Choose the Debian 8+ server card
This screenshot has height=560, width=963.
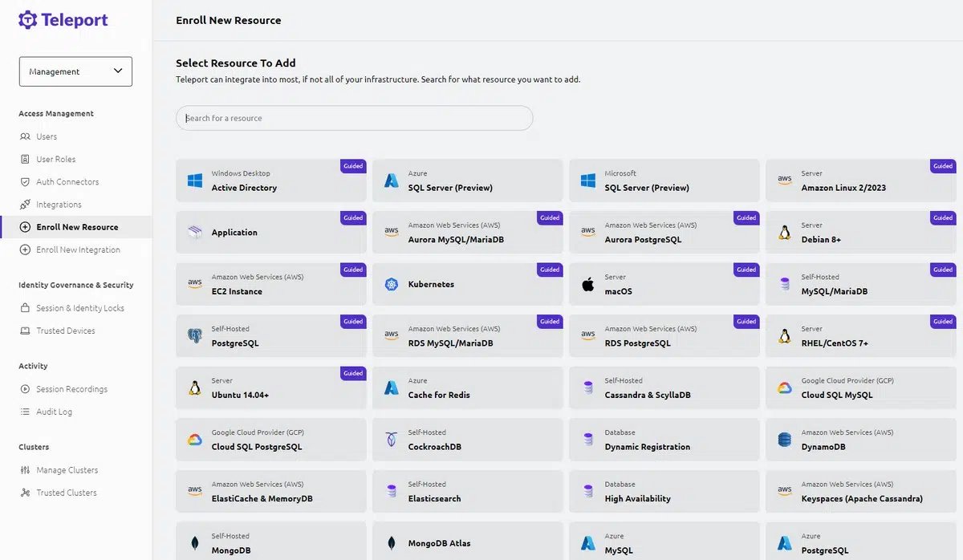860,233
